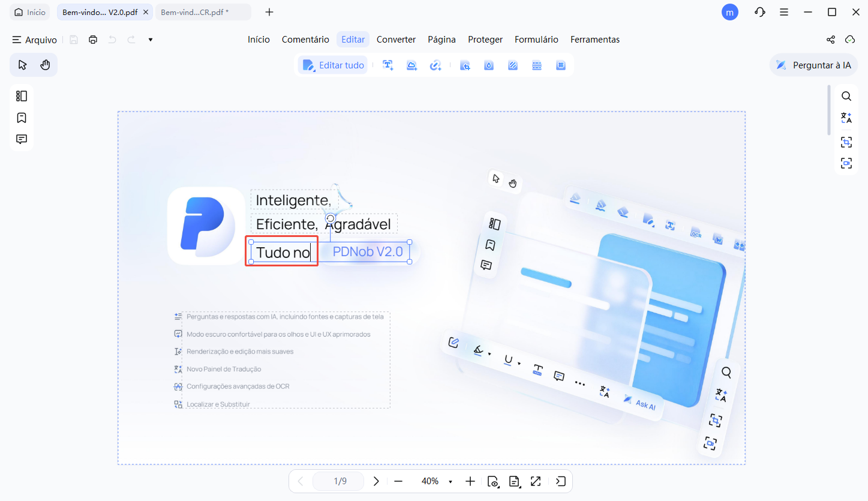Screen dimensions: 868x501
Task: Open the Proteger ribbon tab
Action: click(x=485, y=40)
